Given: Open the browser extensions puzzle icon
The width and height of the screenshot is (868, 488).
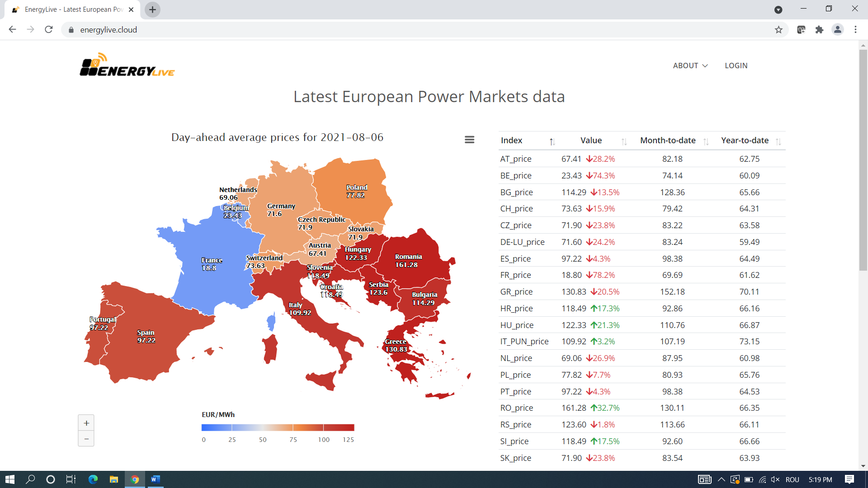Looking at the screenshot, I should pyautogui.click(x=819, y=30).
